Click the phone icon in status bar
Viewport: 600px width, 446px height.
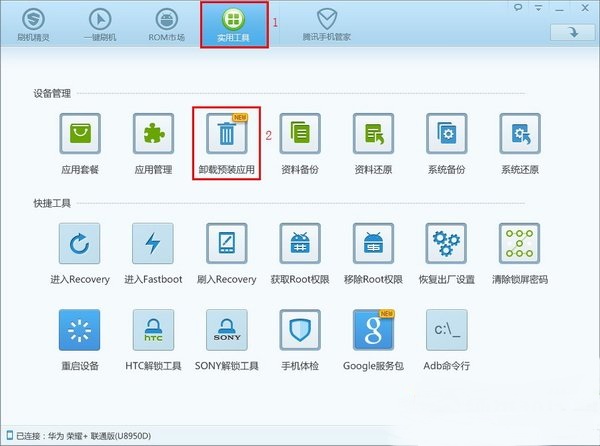click(10, 435)
